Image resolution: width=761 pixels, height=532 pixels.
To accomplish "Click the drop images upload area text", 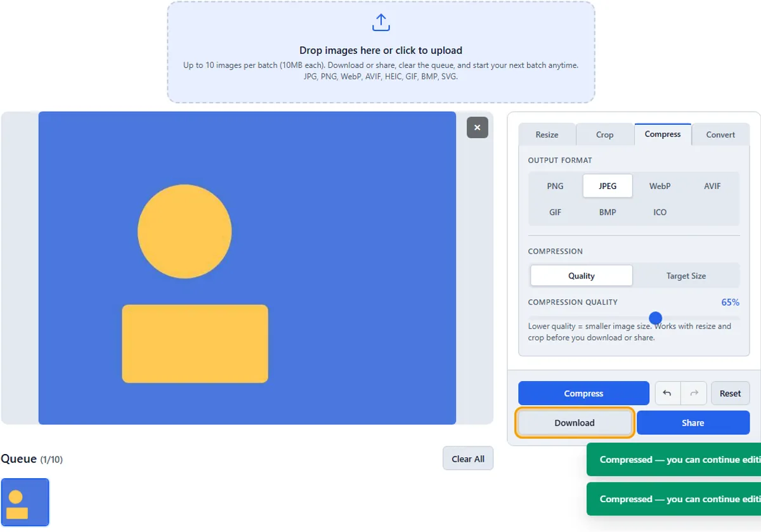I will coord(380,51).
